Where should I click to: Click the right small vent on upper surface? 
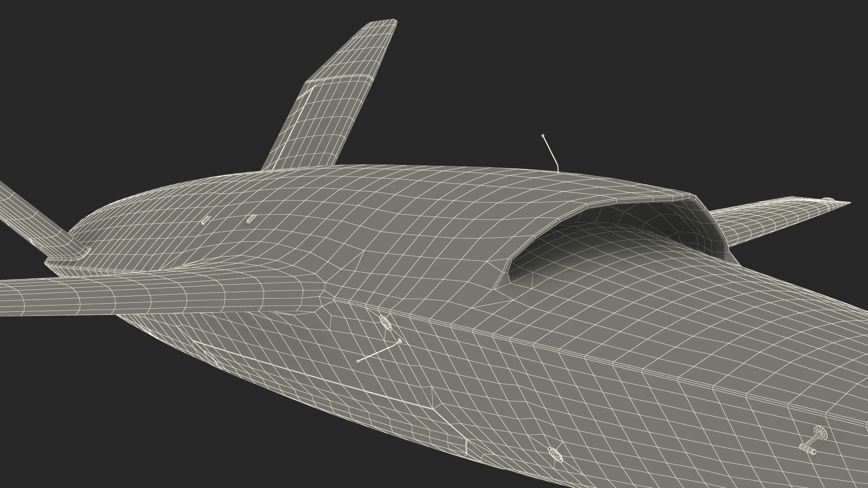[251, 219]
